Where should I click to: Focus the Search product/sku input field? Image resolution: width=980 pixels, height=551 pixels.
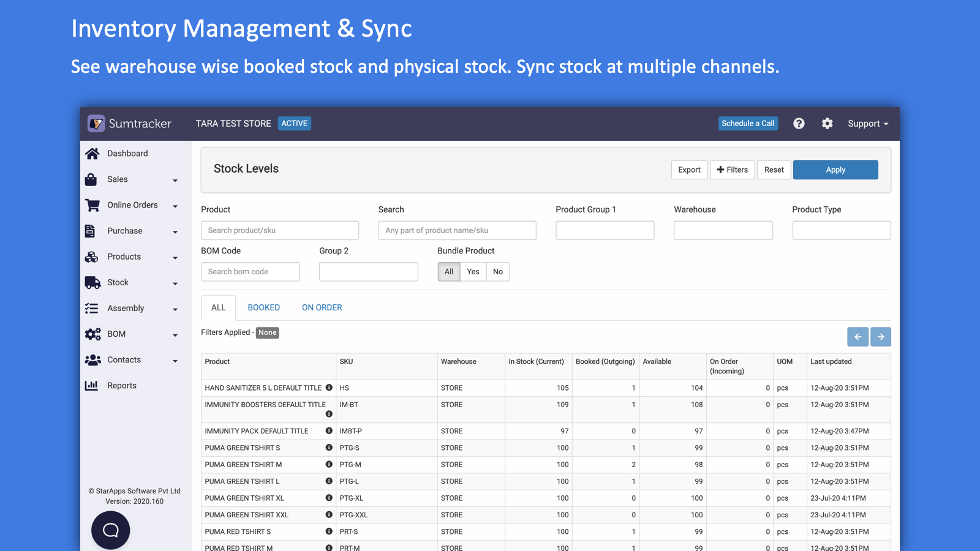[x=280, y=230]
